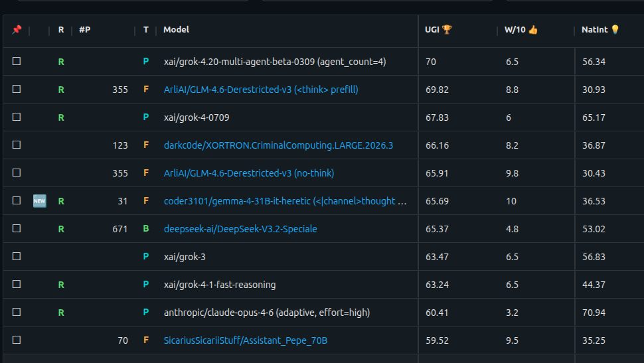This screenshot has width=644, height=363.
Task: Click the R icon on grok-4.20-multi-agent row
Action: (x=61, y=62)
